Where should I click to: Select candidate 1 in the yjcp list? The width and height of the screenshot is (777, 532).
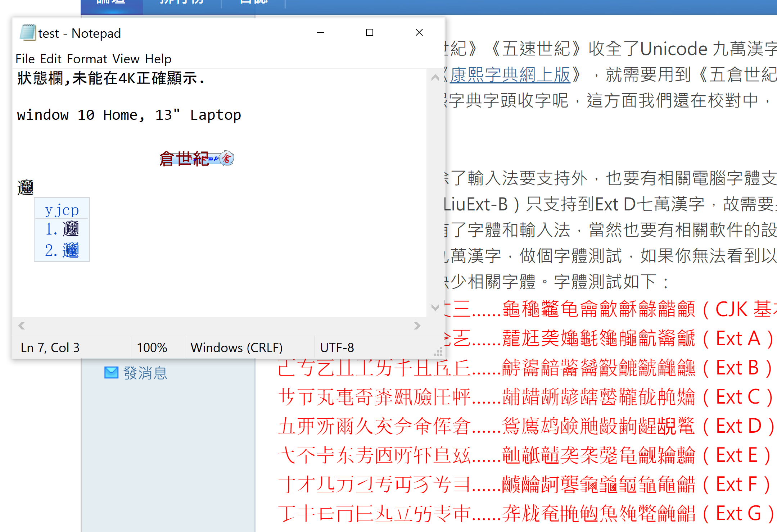(62, 229)
